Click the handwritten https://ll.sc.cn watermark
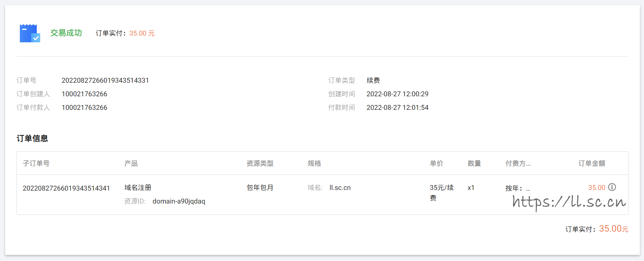The height and width of the screenshot is (261, 644). coord(569,202)
